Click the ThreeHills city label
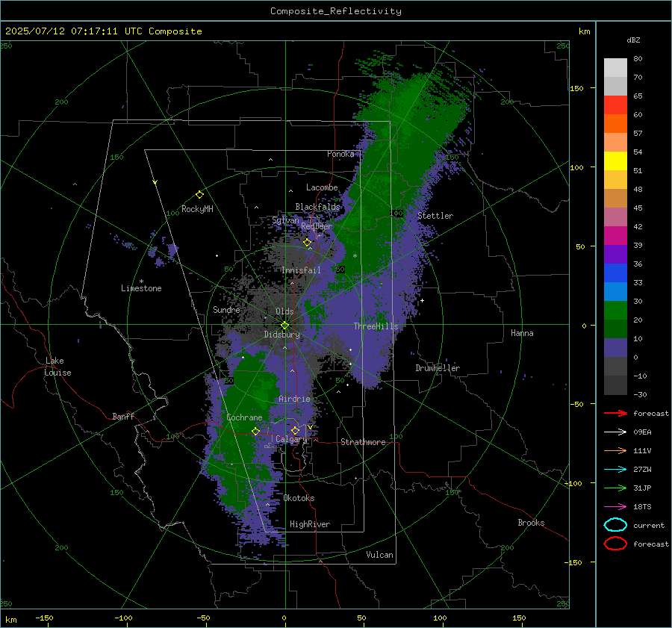The image size is (672, 628). [x=376, y=326]
